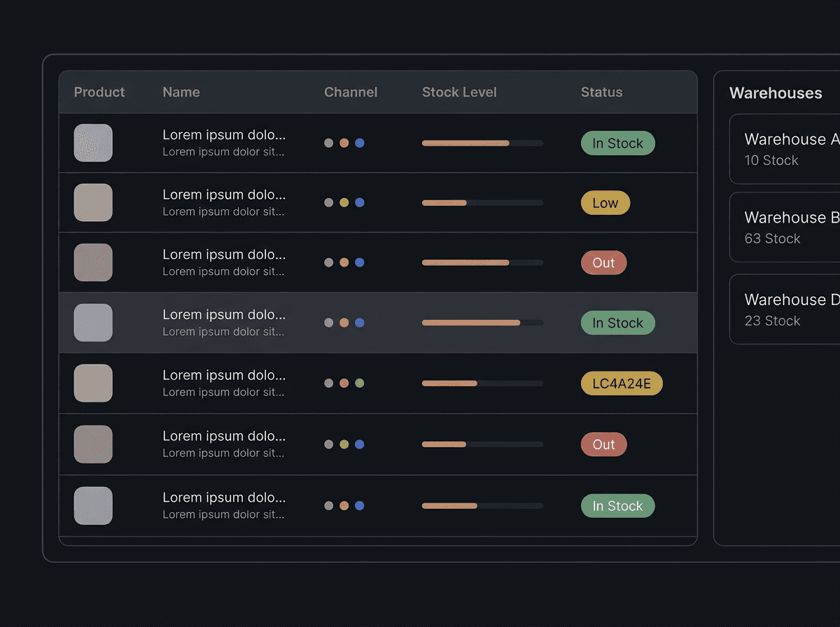Click the orange channel dot on the Out row
The width and height of the screenshot is (840, 627).
pyautogui.click(x=344, y=262)
